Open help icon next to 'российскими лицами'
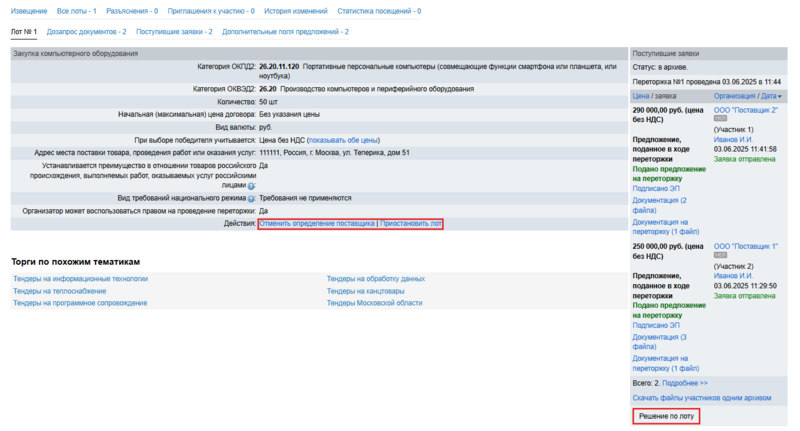Image resolution: width=800 pixels, height=431 pixels. point(251,186)
